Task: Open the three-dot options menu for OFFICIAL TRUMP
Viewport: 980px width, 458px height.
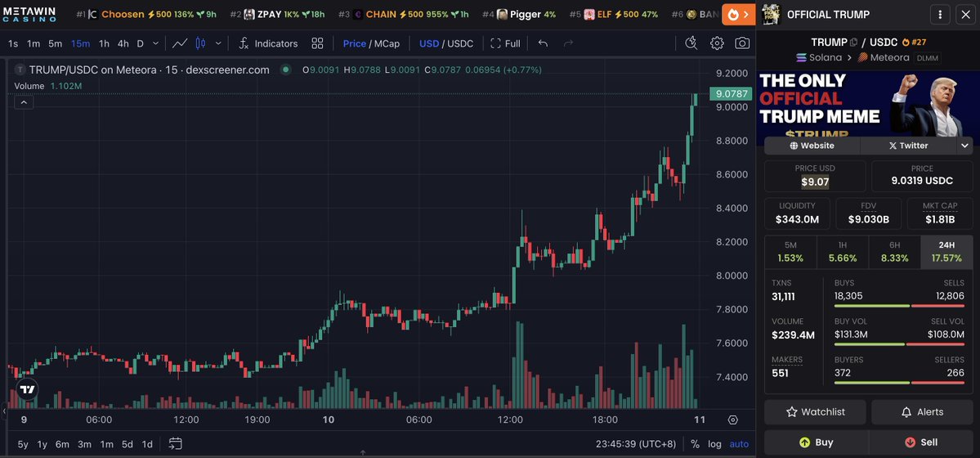Action: click(x=940, y=15)
